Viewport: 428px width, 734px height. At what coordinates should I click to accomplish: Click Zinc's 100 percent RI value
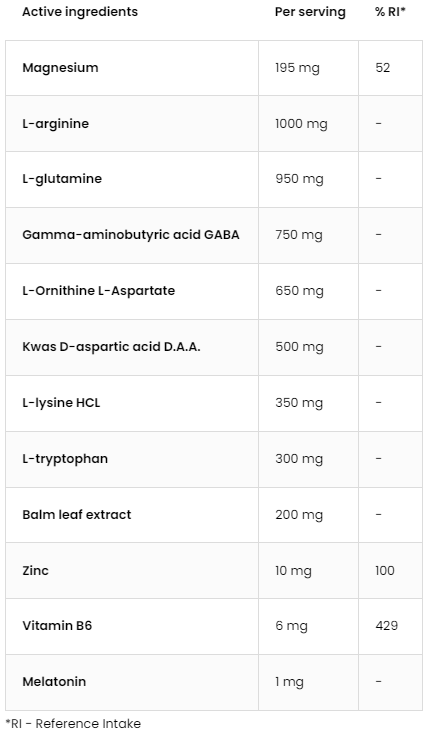[384, 571]
